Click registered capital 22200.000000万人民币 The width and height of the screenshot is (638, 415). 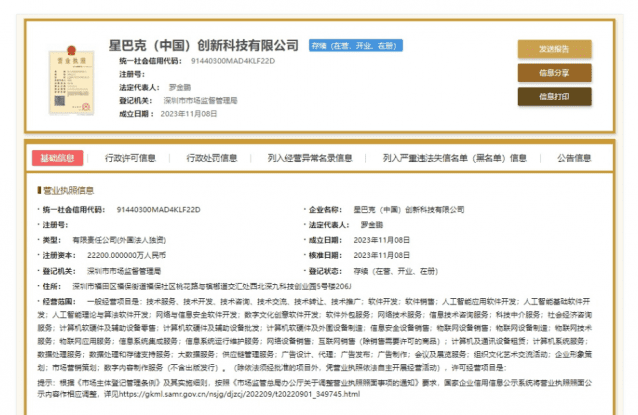coord(126,256)
